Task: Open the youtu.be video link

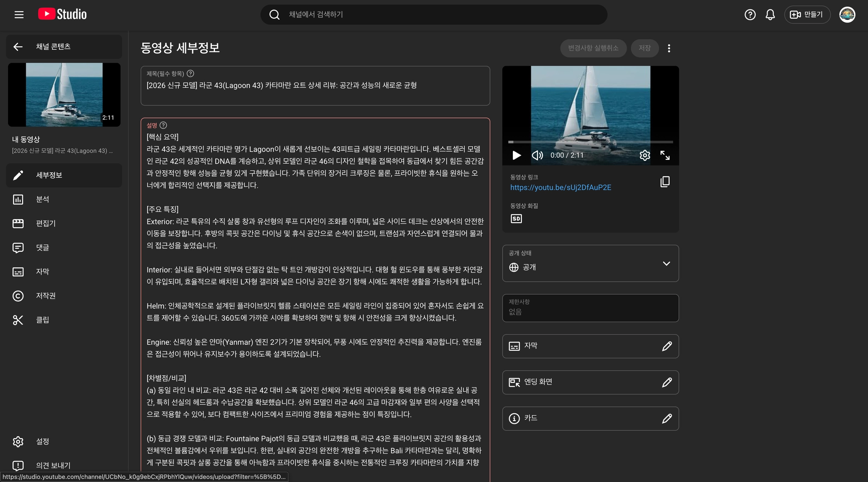Action: pos(560,187)
